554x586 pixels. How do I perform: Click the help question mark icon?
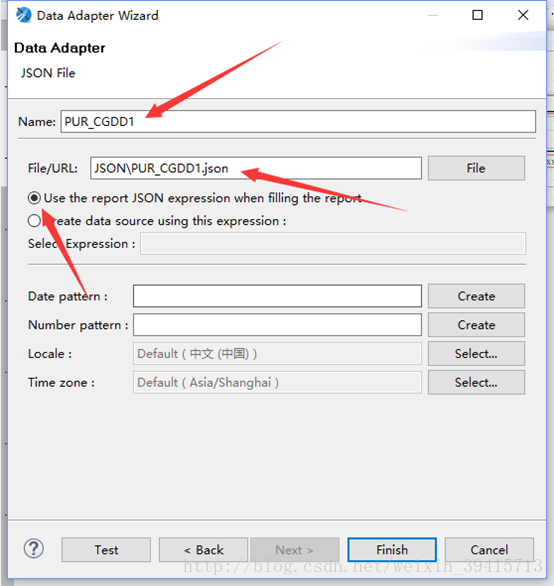[34, 549]
